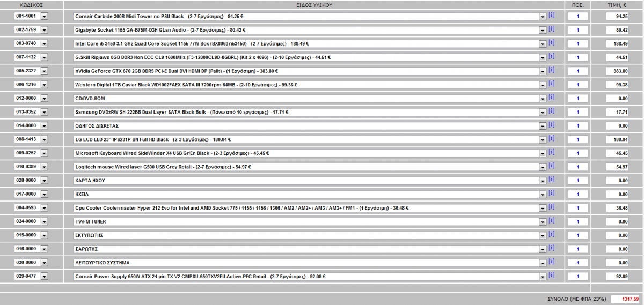This screenshot has height=305, width=644.
Task: Click price field showing 17.71
Action: click(618, 112)
